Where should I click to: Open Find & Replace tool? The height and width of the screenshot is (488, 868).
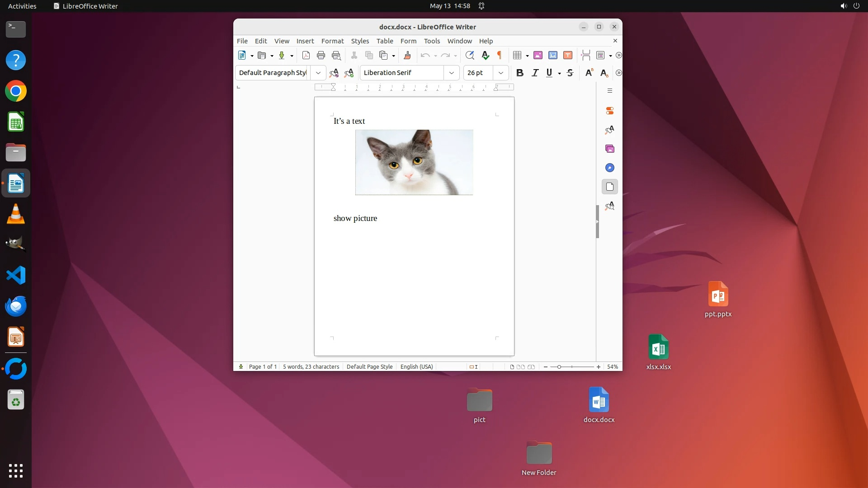click(470, 55)
